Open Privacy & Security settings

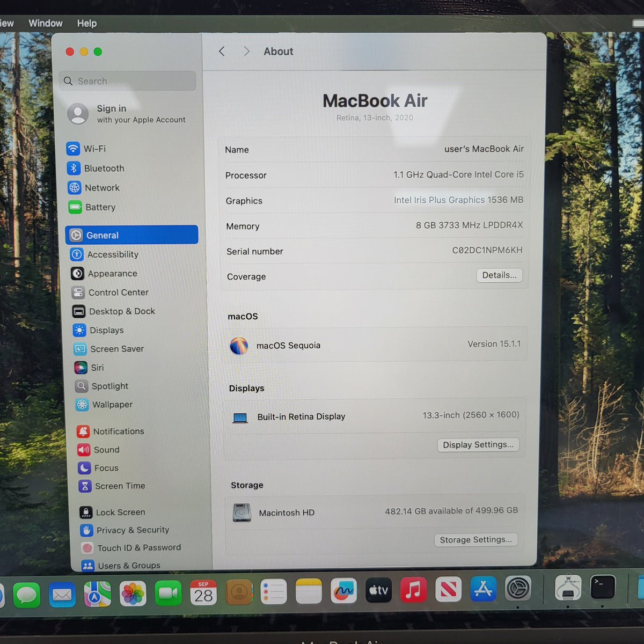[x=125, y=530]
